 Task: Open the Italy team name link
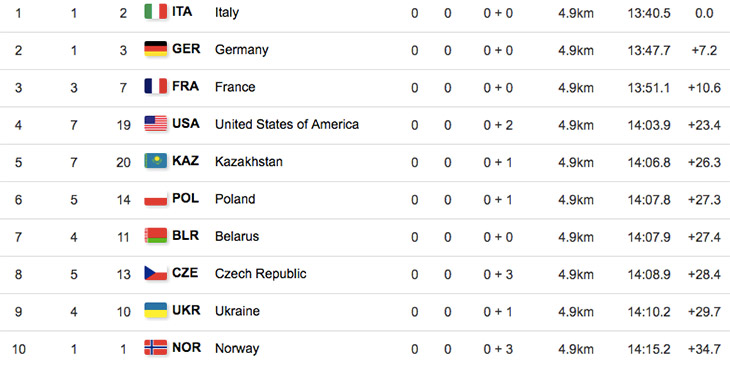point(227,13)
